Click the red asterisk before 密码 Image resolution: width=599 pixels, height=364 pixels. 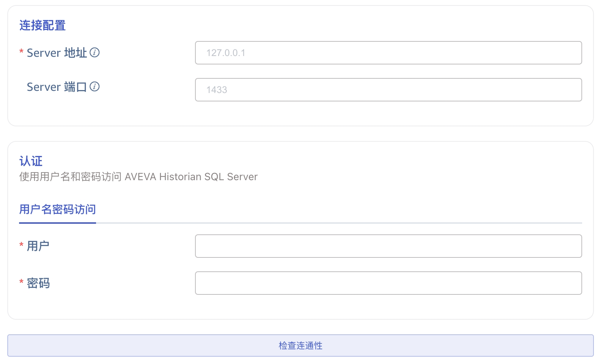21,282
